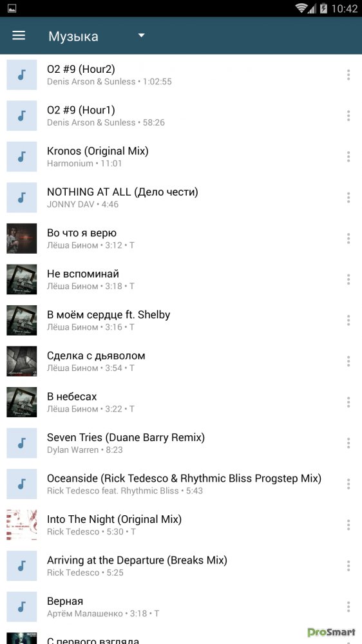Image resolution: width=362 pixels, height=644 pixels.
Task: Open options for O2 #9 (Hour2) track
Action: [348, 75]
